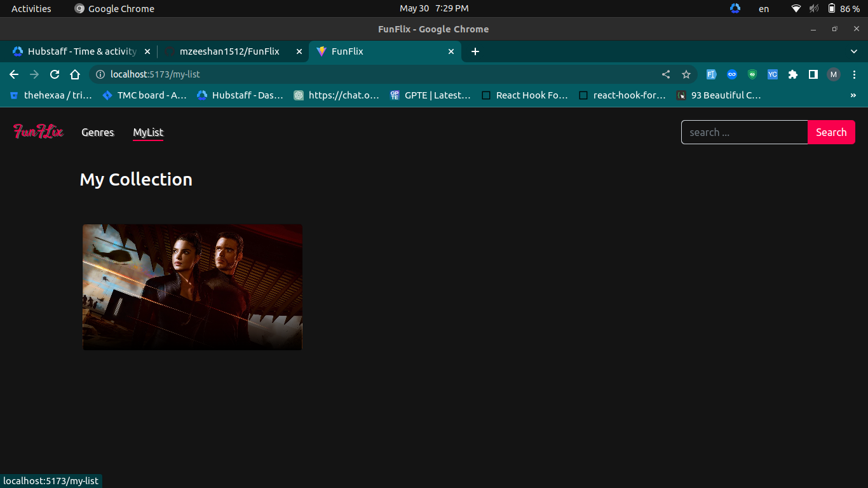Open react-hook-for... bookmark

pos(622,95)
